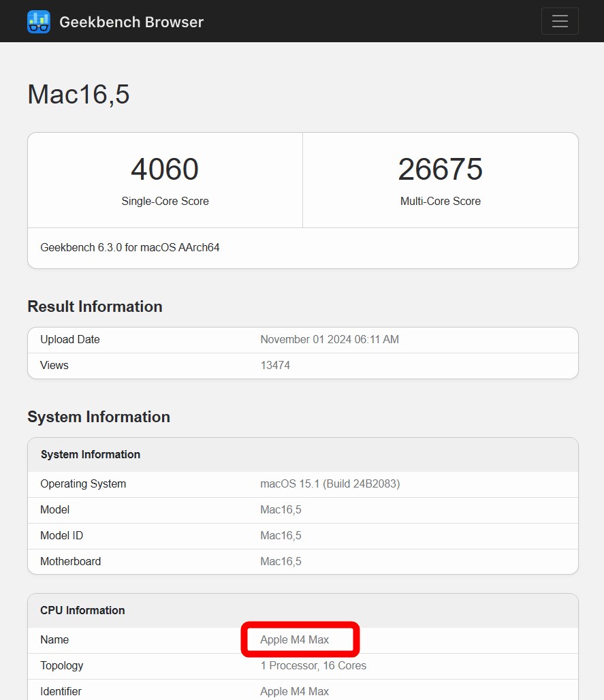Click the System Information table header
This screenshot has width=604, height=700.
coord(91,454)
